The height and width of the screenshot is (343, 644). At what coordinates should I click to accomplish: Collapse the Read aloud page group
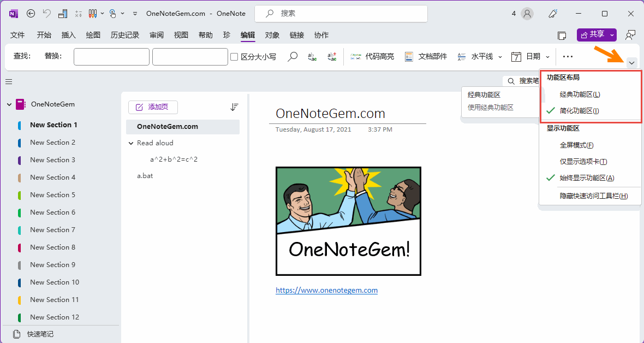click(131, 143)
